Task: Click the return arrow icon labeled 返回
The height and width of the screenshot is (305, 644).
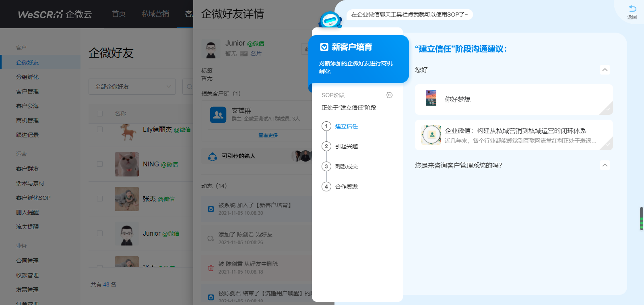Action: [x=632, y=10]
